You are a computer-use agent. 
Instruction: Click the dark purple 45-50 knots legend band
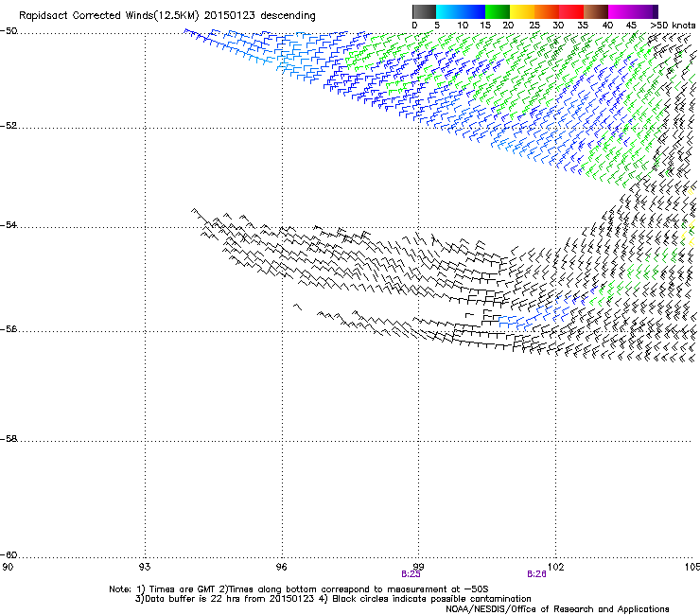pyautogui.click(x=645, y=11)
